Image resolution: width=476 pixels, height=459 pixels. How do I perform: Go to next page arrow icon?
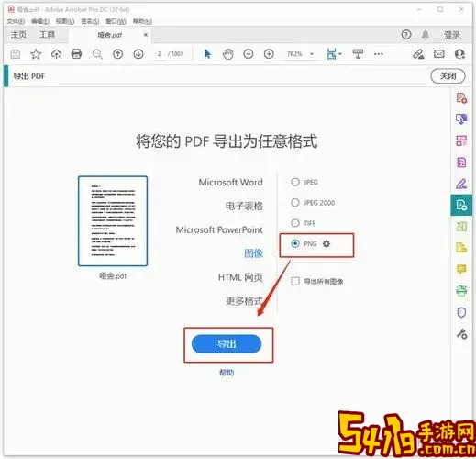[x=138, y=54]
